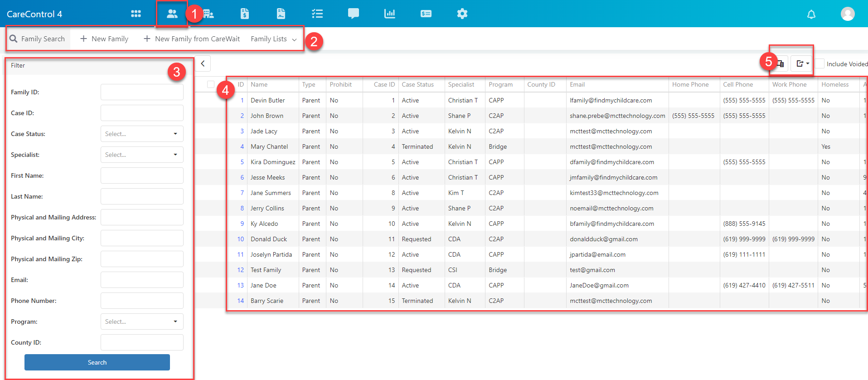
Task: Click the Email filter input field
Action: [142, 280]
